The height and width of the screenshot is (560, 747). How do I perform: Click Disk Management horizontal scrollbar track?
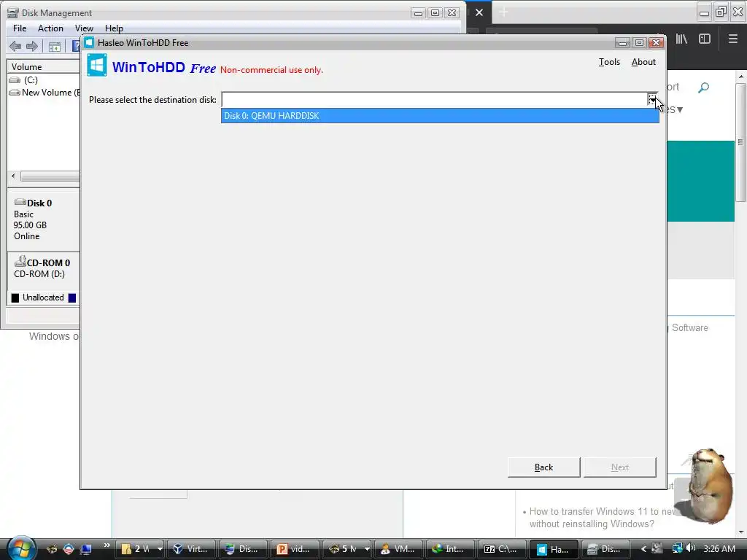tap(50, 176)
